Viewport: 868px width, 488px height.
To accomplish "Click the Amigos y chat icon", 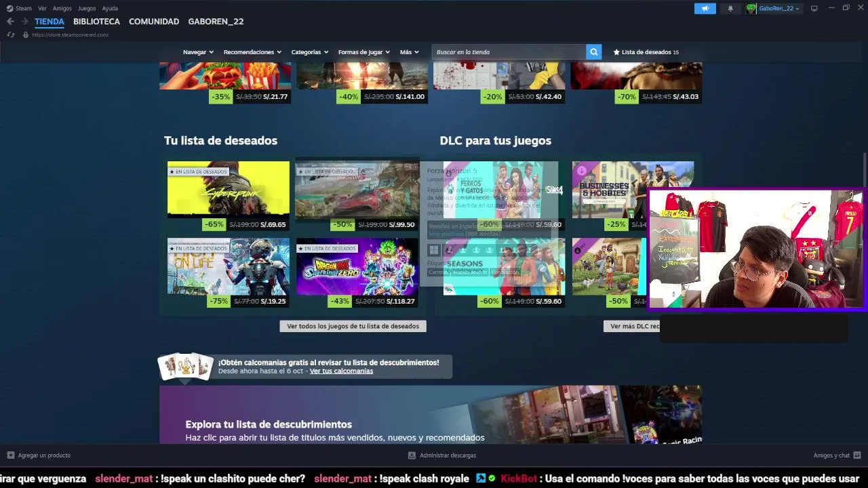I will tap(857, 455).
